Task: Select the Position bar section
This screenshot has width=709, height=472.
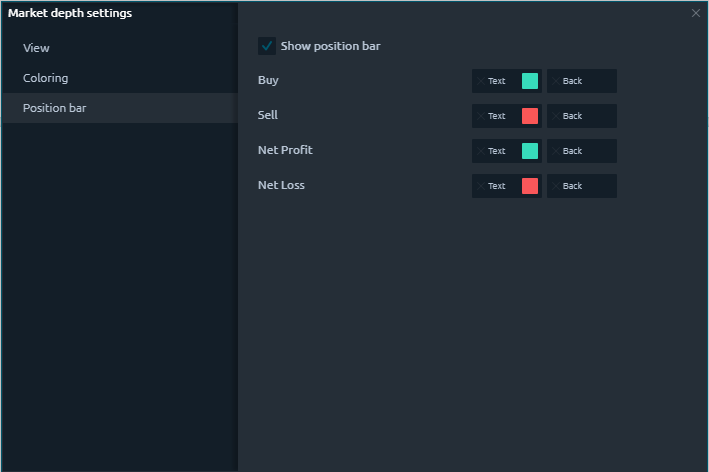Action: [55, 108]
